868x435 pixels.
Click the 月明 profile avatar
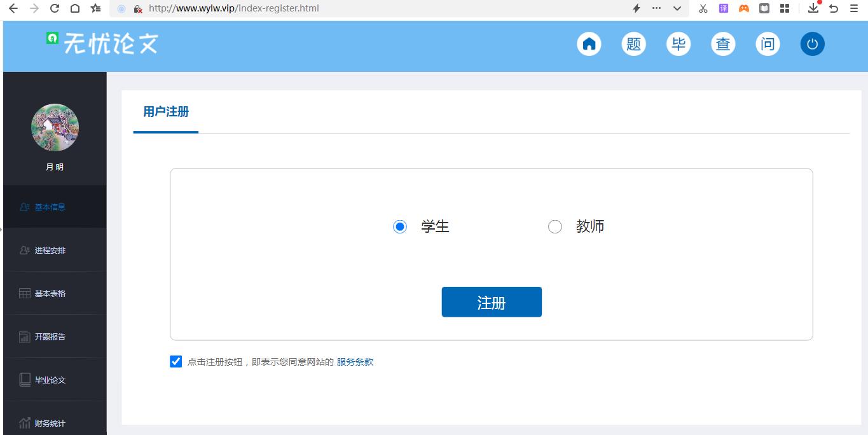pos(55,127)
